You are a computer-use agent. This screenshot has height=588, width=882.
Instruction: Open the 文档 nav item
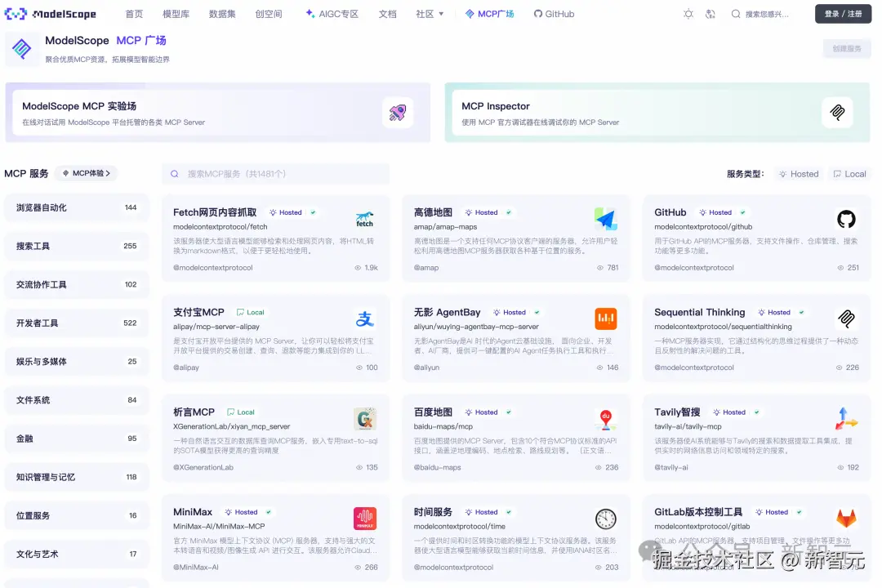[x=387, y=14]
